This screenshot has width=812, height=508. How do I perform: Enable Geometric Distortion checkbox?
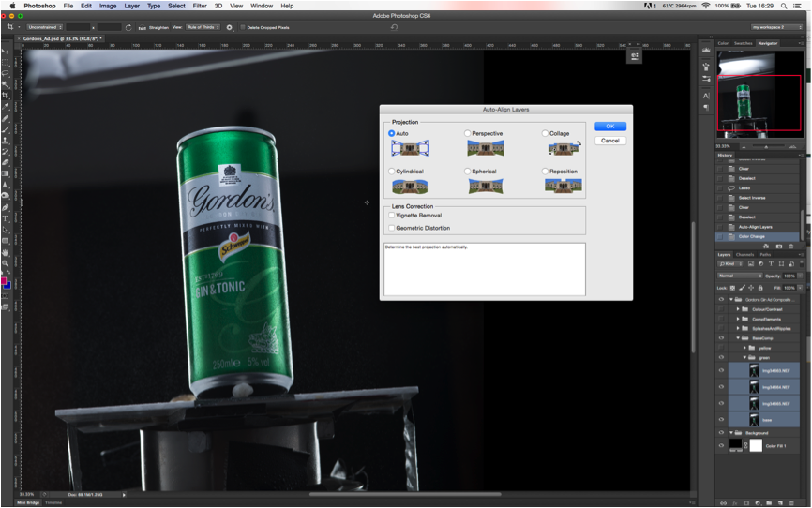pos(392,228)
